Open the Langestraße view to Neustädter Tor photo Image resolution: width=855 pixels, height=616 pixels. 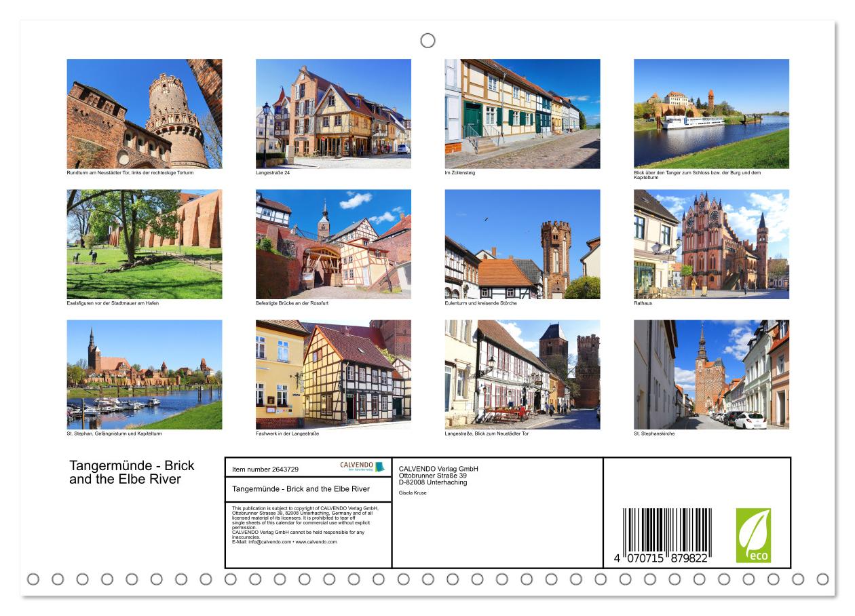pos(522,374)
